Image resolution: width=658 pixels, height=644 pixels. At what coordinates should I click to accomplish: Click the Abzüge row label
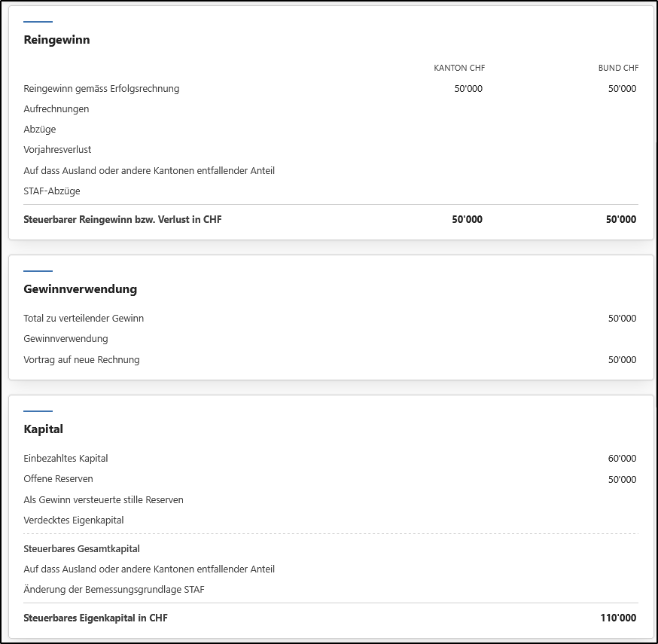(x=40, y=130)
